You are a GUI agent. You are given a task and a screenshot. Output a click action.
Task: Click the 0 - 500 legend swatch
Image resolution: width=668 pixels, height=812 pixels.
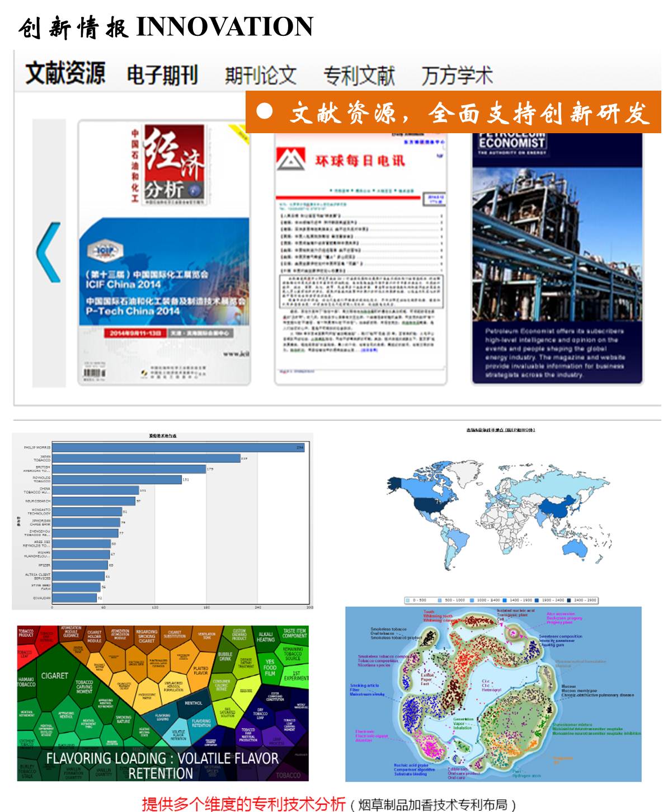[x=408, y=600]
